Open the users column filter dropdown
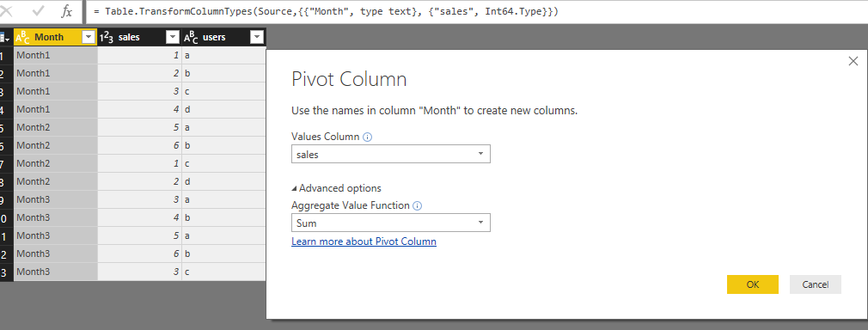 257,37
